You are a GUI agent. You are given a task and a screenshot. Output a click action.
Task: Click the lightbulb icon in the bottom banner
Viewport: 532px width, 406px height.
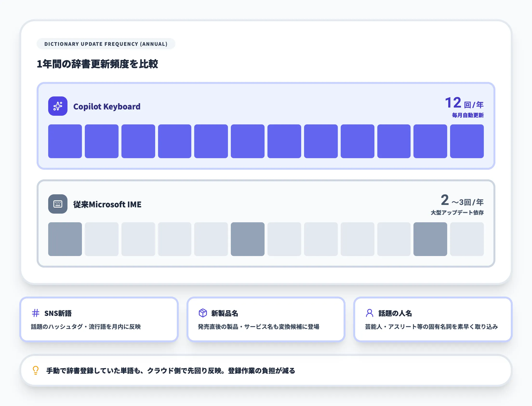point(35,371)
